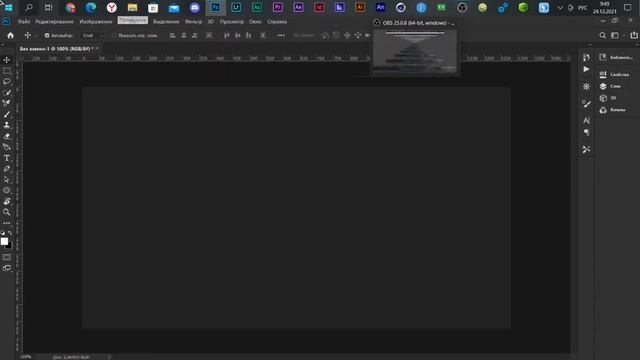Screen dimensions: 640x360
Task: Open the Select menu
Action: [166, 22]
